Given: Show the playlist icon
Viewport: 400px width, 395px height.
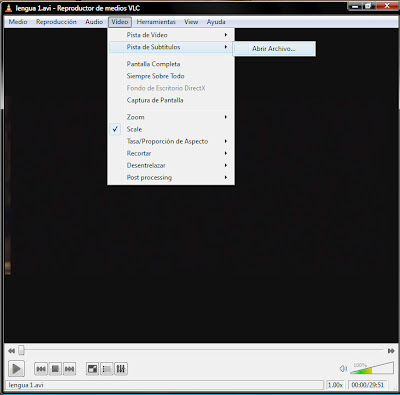Looking at the screenshot, I should point(107,369).
